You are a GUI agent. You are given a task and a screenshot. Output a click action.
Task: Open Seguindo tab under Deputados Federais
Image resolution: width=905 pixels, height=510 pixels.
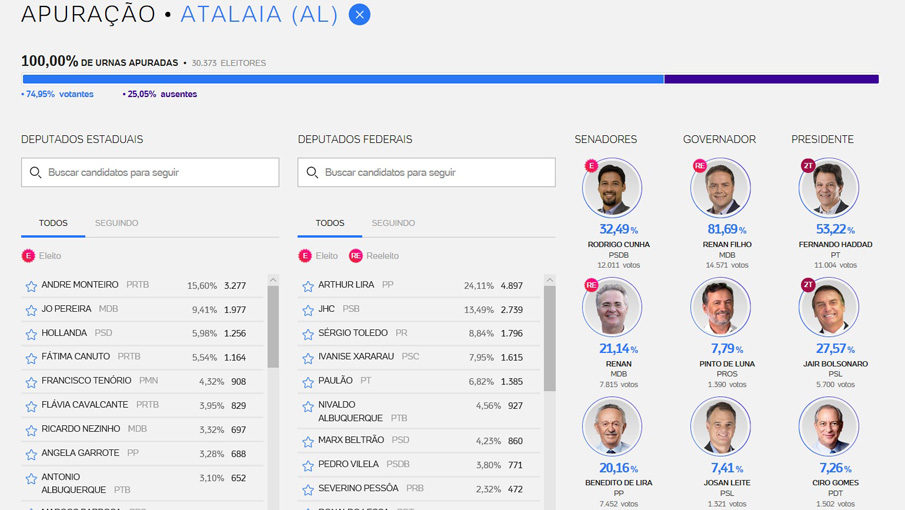(x=393, y=223)
